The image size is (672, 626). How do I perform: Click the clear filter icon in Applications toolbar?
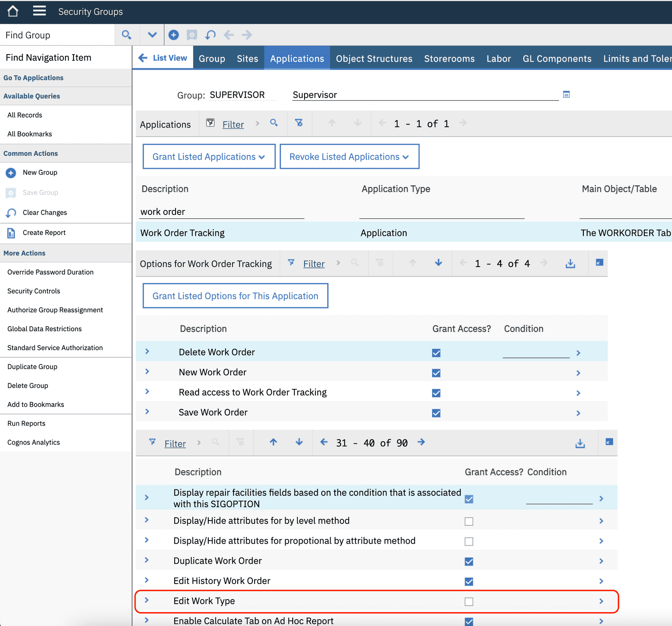click(299, 123)
